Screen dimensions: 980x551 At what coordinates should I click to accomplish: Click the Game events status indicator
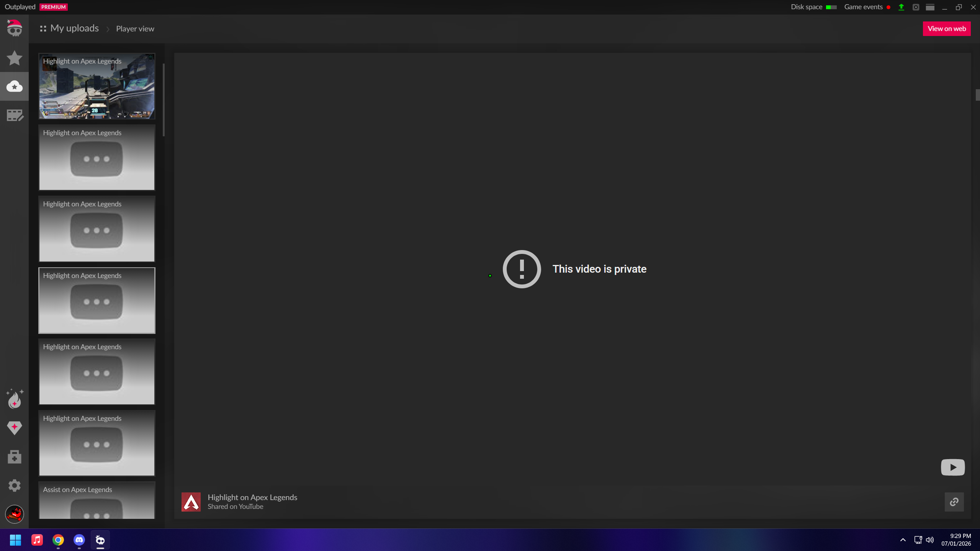(867, 7)
